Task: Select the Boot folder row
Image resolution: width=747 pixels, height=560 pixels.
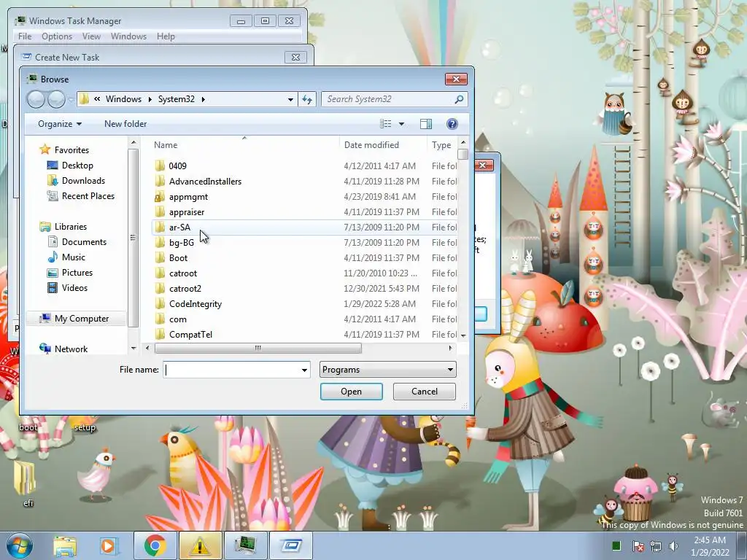Action: pos(305,257)
